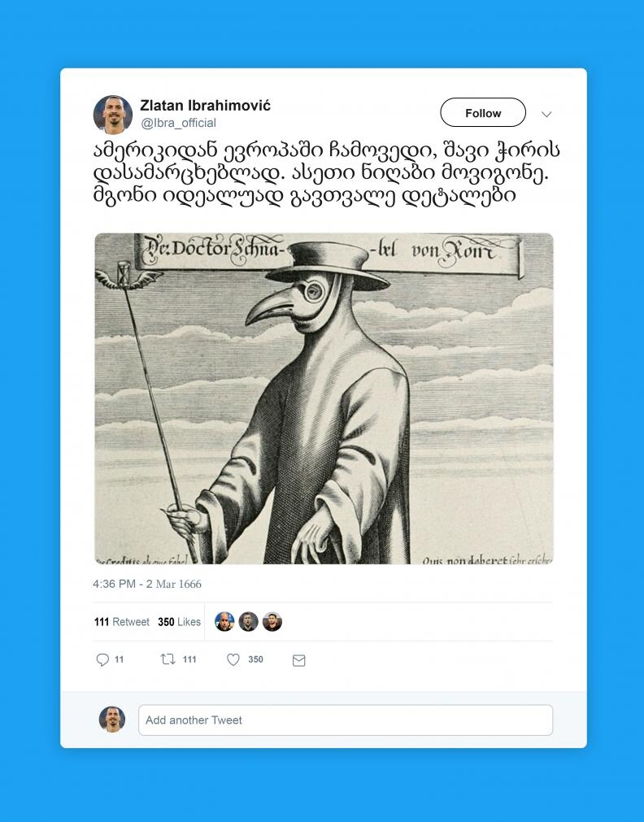View the 111 Retweet list

(x=122, y=622)
